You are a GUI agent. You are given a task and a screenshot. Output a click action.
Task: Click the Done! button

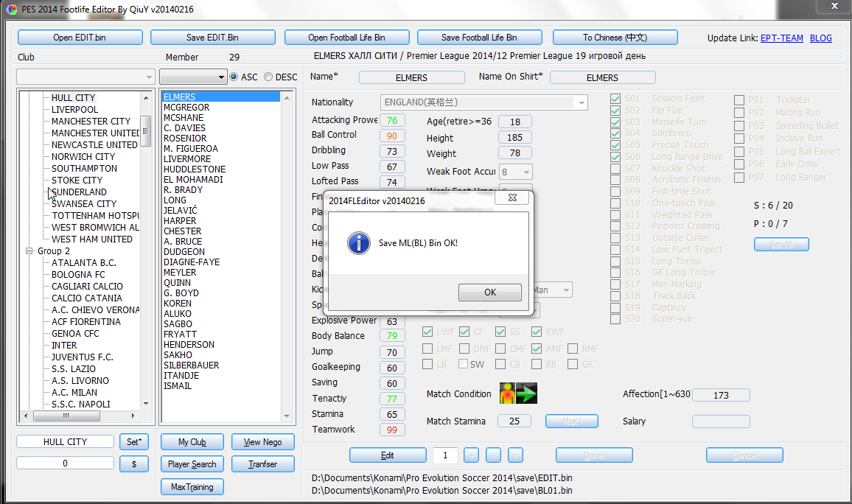(x=594, y=455)
